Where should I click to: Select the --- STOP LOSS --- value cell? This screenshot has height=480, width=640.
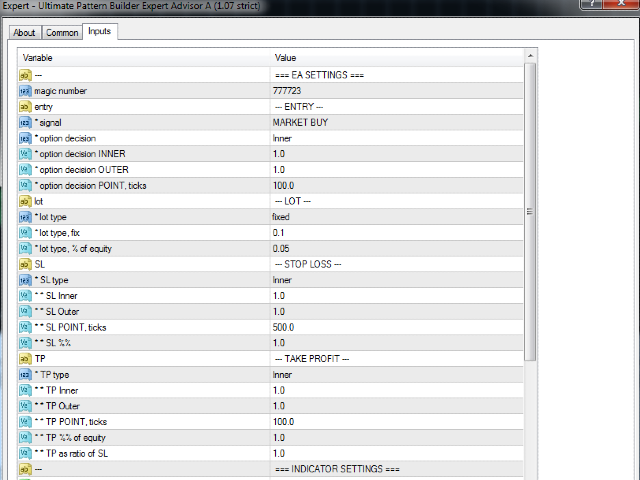[396, 264]
